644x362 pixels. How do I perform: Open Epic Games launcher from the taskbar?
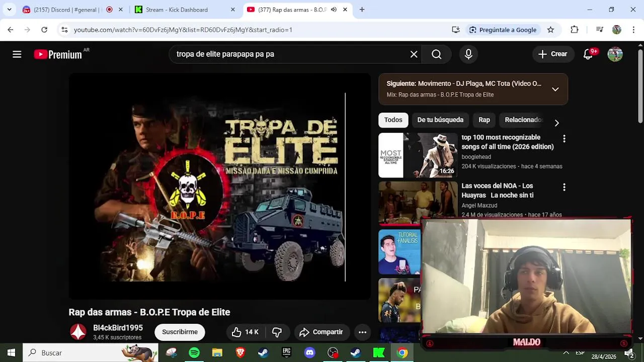286,352
